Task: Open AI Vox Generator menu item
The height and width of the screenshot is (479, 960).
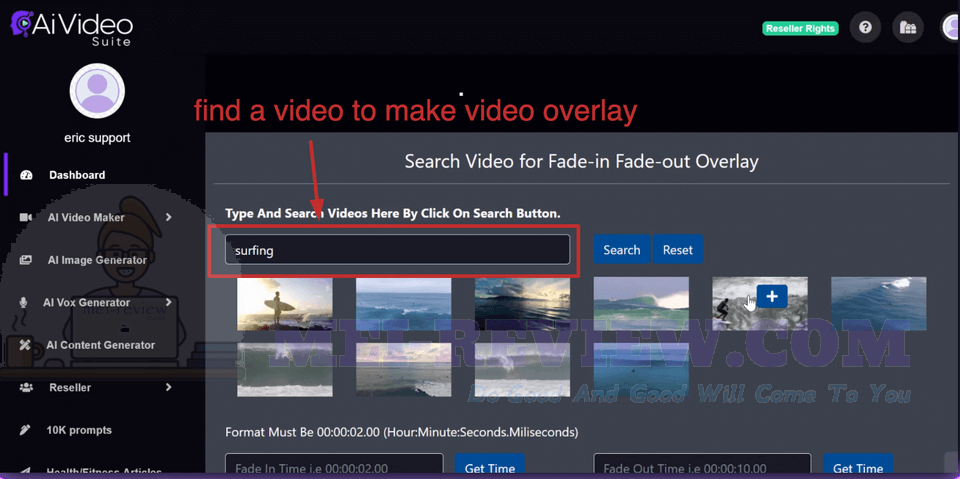Action: (x=86, y=303)
